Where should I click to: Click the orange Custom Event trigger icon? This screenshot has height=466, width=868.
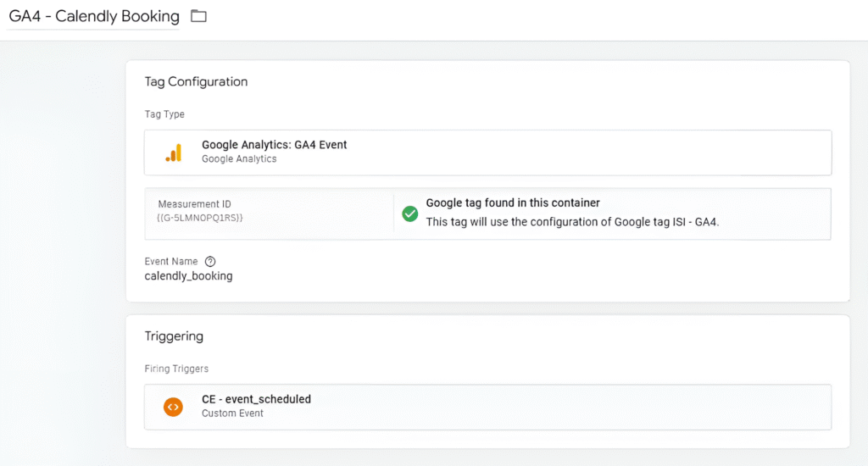pyautogui.click(x=173, y=407)
